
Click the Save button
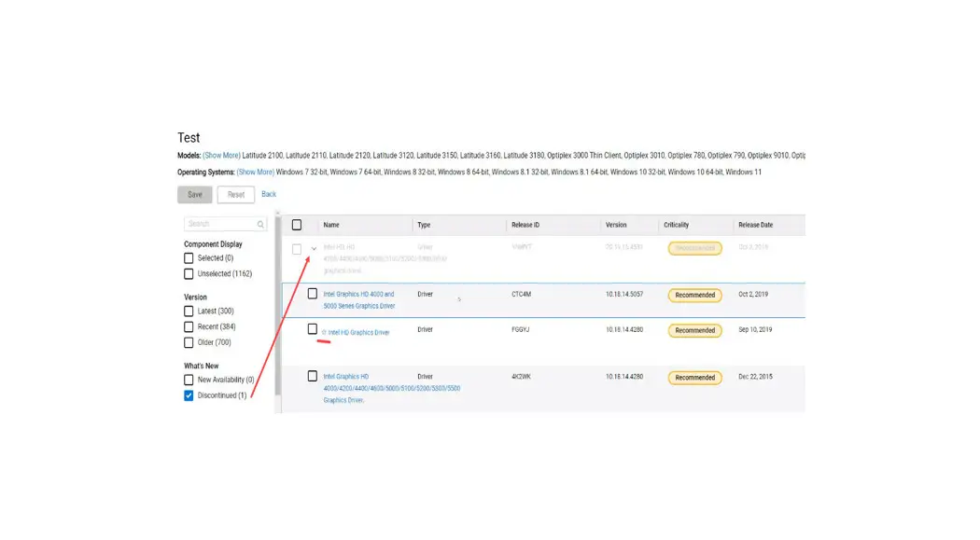click(194, 195)
